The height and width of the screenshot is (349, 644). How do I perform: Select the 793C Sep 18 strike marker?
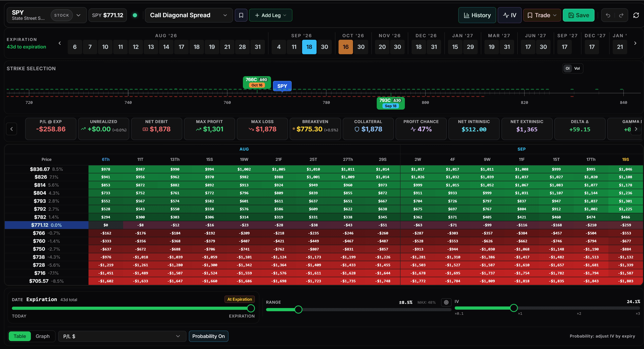[391, 103]
